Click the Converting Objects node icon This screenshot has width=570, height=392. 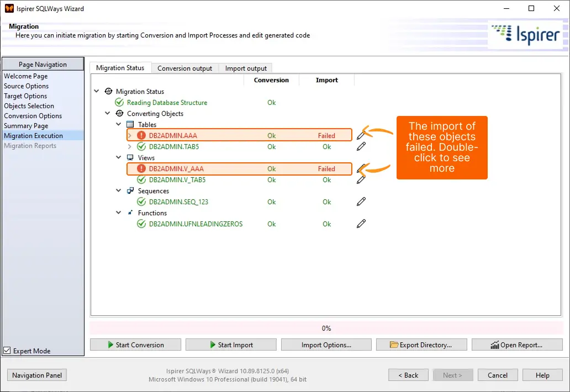(119, 113)
